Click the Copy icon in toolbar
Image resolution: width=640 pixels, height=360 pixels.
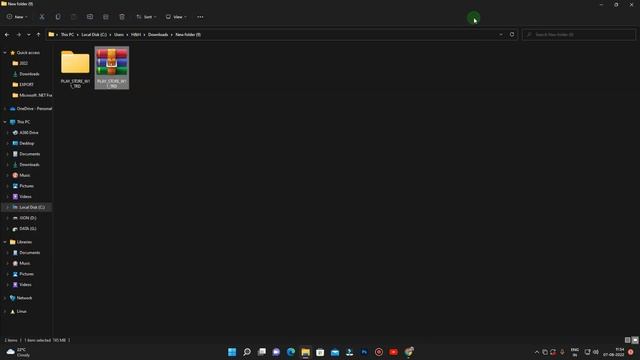[58, 17]
